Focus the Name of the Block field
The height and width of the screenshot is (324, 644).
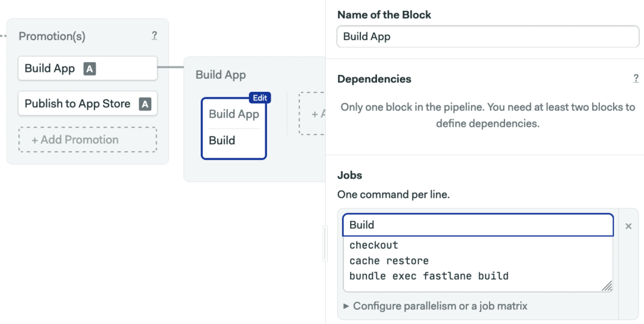pyautogui.click(x=487, y=37)
